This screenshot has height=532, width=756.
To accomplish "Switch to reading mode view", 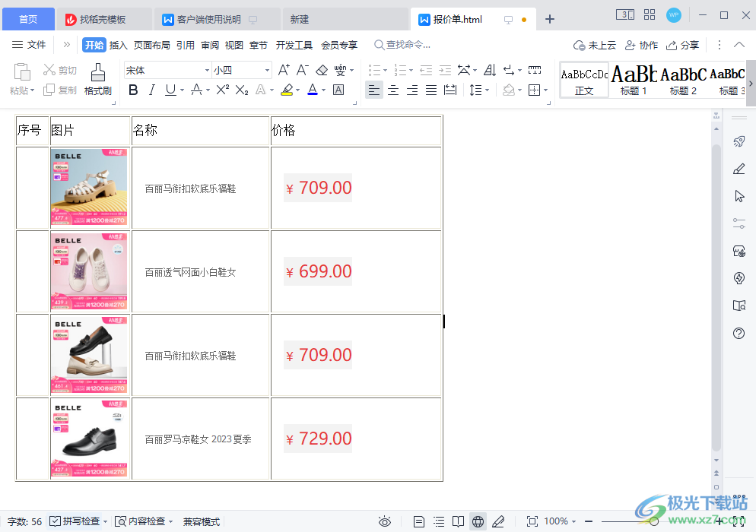I will (x=458, y=521).
